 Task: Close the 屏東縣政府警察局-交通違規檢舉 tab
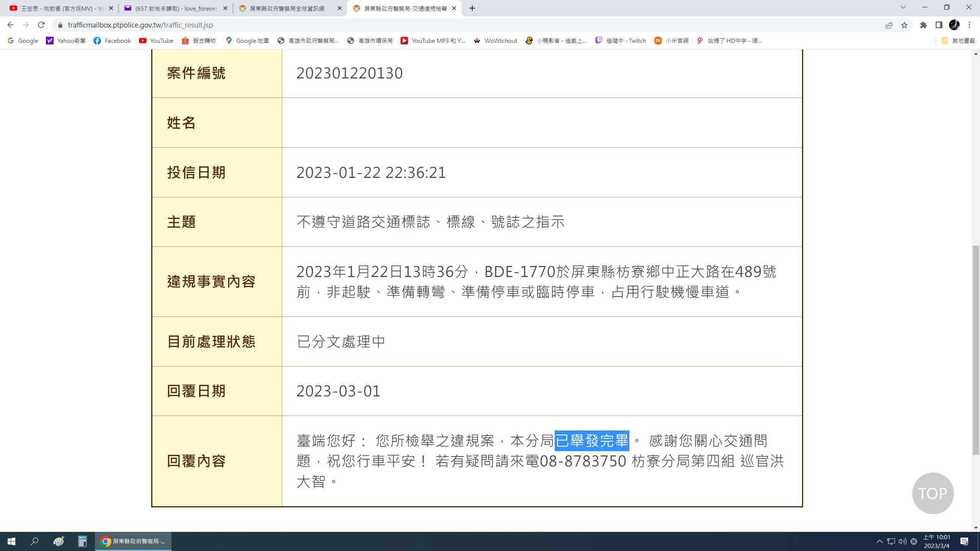tap(454, 8)
